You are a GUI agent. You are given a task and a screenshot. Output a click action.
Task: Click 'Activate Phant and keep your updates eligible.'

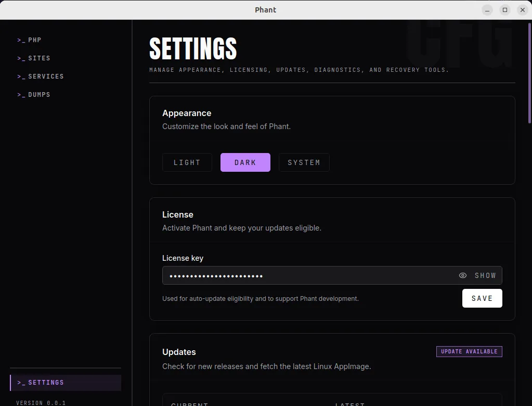coord(242,228)
